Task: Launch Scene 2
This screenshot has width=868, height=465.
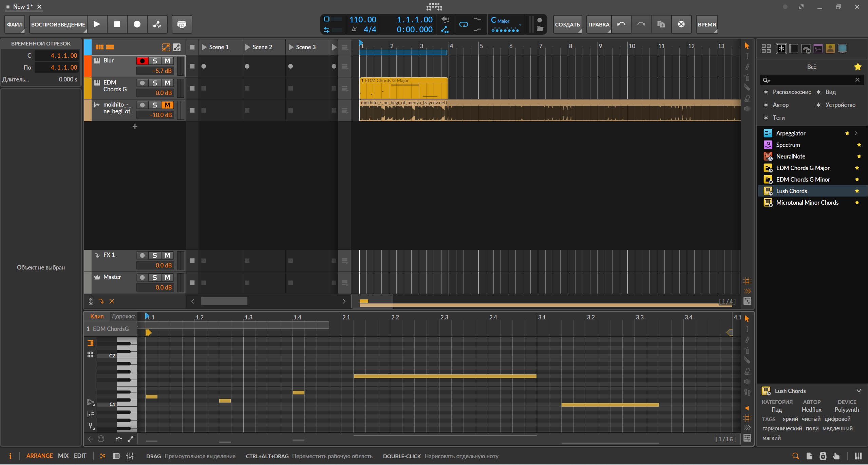Action: [248, 47]
